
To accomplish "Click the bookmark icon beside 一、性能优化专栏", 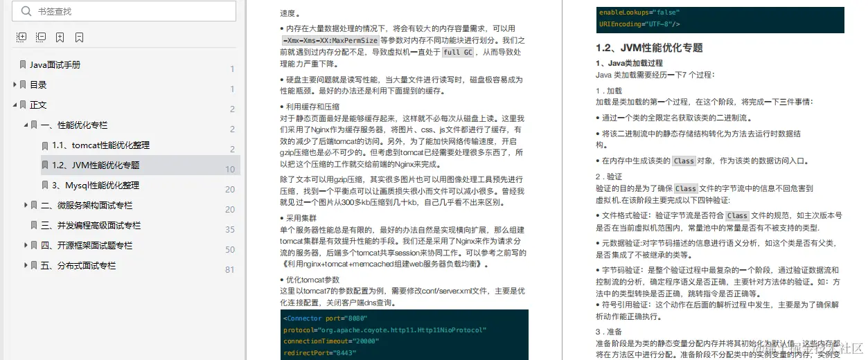I will pos(34,125).
